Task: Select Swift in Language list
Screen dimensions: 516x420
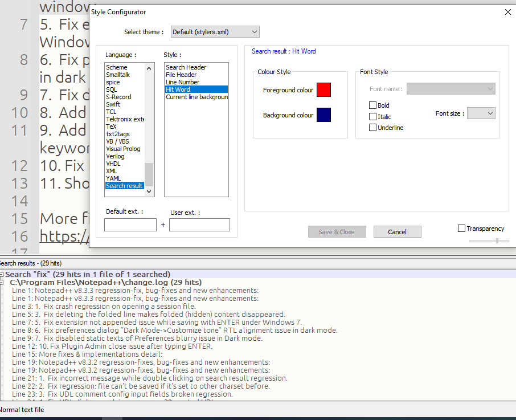Action: point(125,104)
